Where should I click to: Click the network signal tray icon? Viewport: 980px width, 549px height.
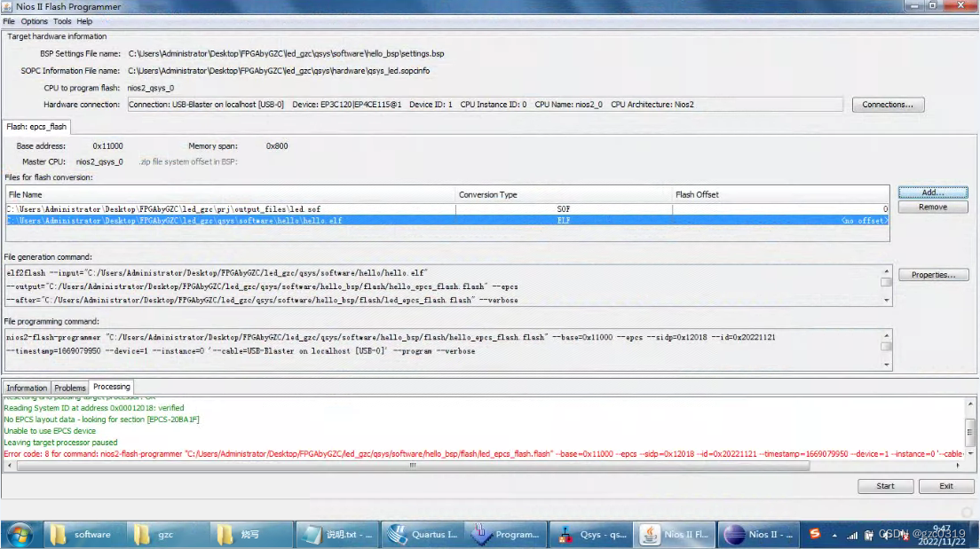[852, 536]
